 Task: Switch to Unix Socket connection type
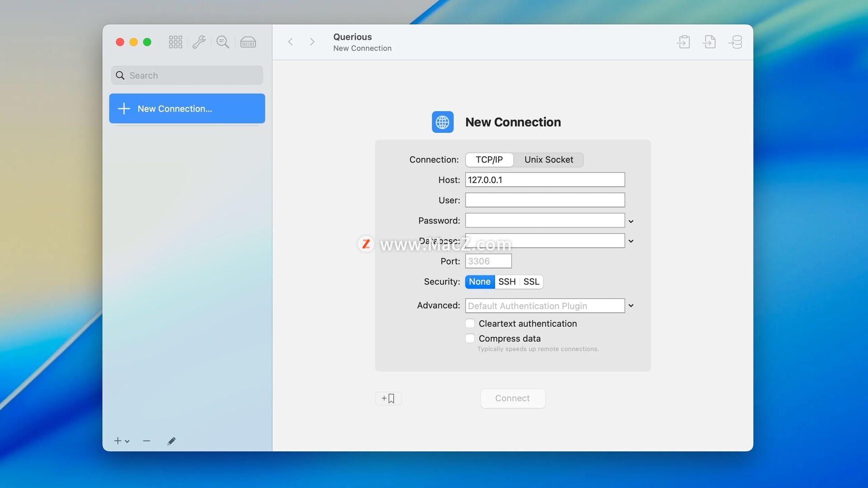click(548, 160)
